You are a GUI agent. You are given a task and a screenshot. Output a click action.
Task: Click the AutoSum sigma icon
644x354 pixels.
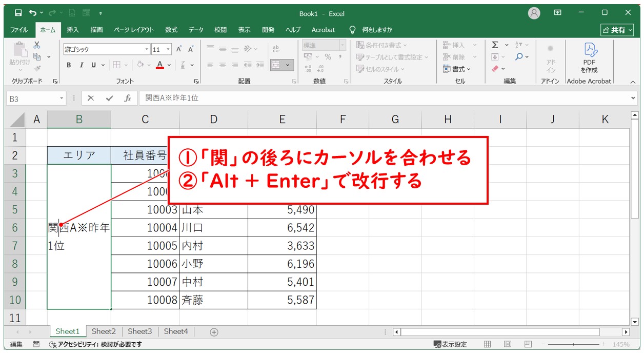[x=495, y=45]
